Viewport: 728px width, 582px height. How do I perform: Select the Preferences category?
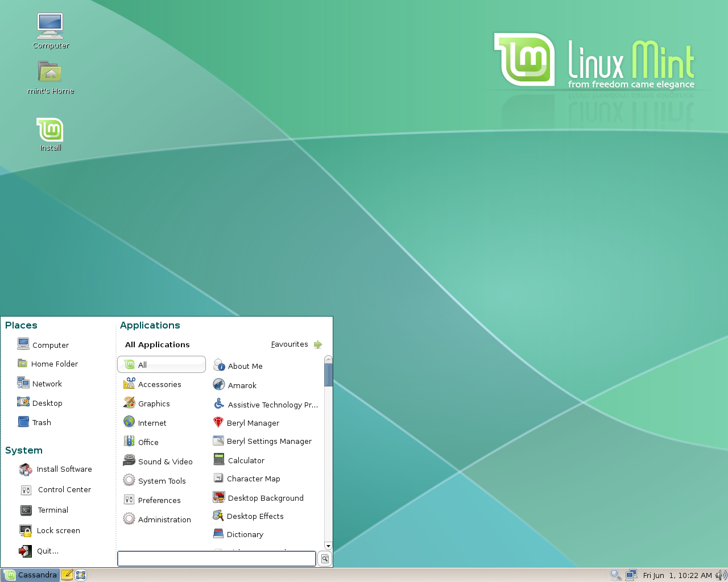click(151, 500)
